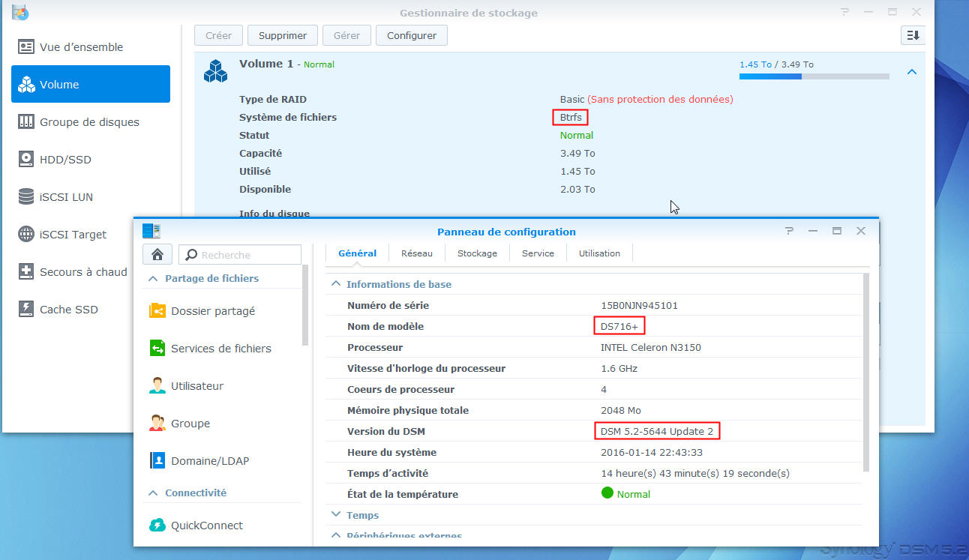Open Dossier partagé settings

(213, 311)
